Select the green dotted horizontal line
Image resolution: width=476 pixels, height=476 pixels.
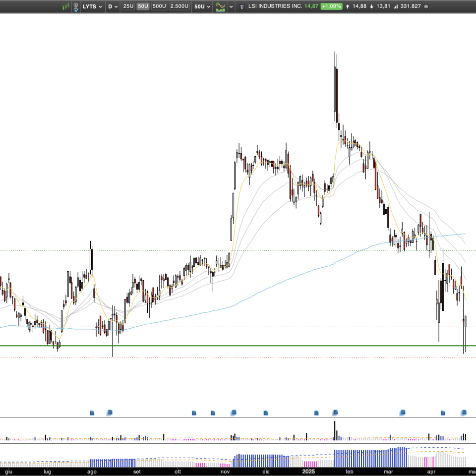pyautogui.click(x=238, y=251)
